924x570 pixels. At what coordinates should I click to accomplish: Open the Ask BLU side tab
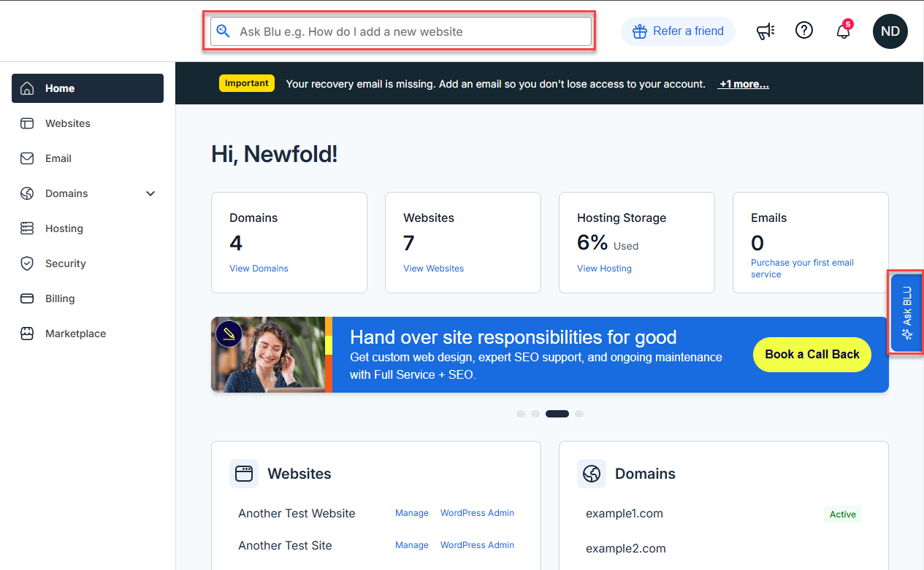click(906, 312)
